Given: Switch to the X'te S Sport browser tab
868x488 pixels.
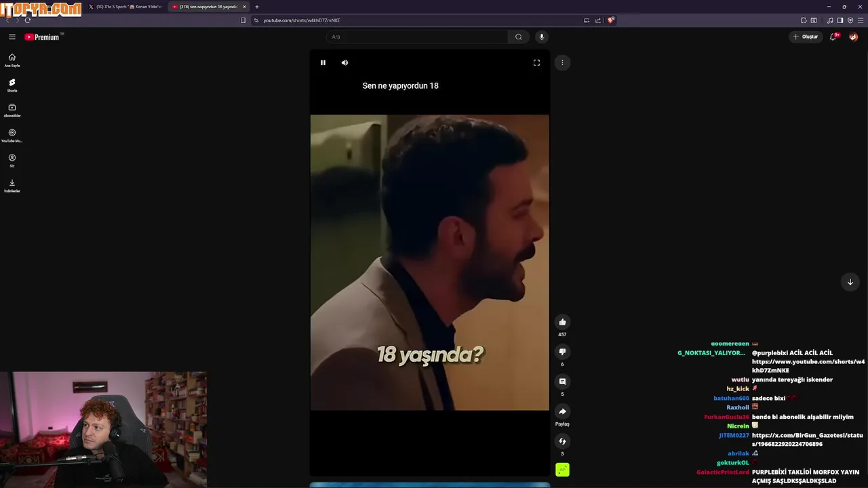Looking at the screenshot, I should point(125,7).
